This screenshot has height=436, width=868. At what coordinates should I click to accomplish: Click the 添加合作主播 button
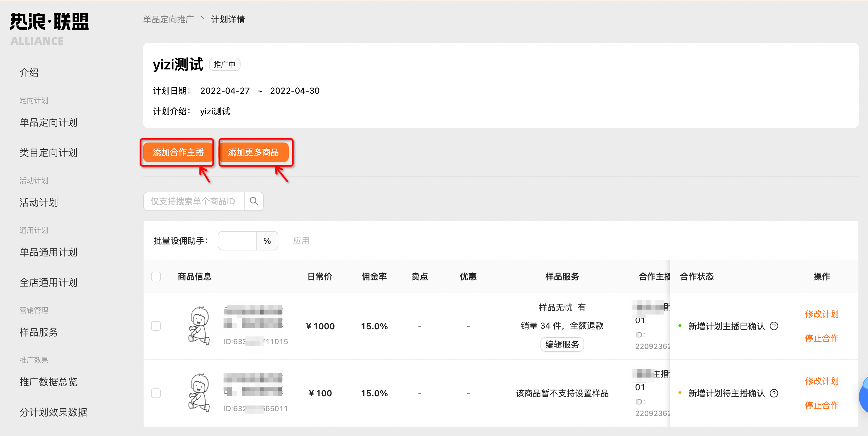point(178,152)
